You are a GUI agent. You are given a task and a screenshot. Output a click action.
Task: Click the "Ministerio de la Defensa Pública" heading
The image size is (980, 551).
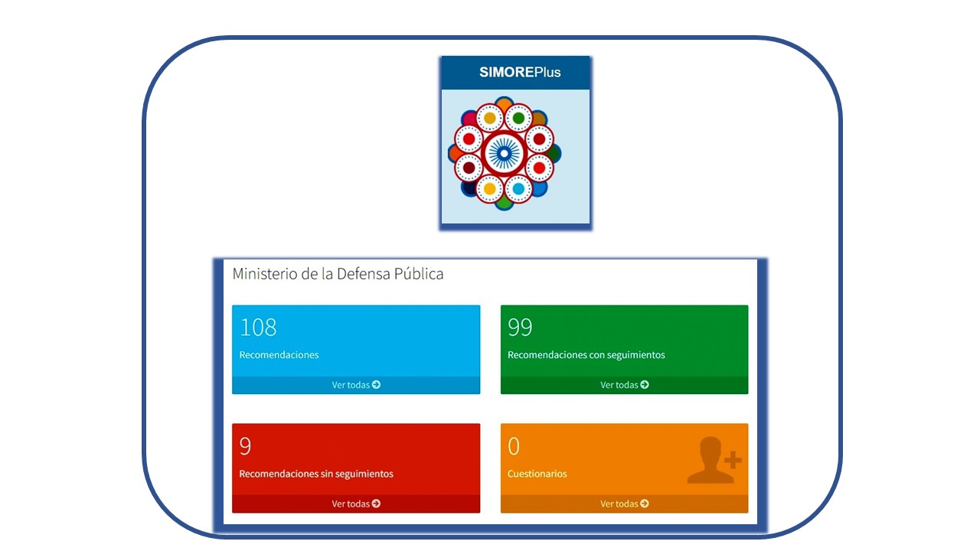coord(338,273)
